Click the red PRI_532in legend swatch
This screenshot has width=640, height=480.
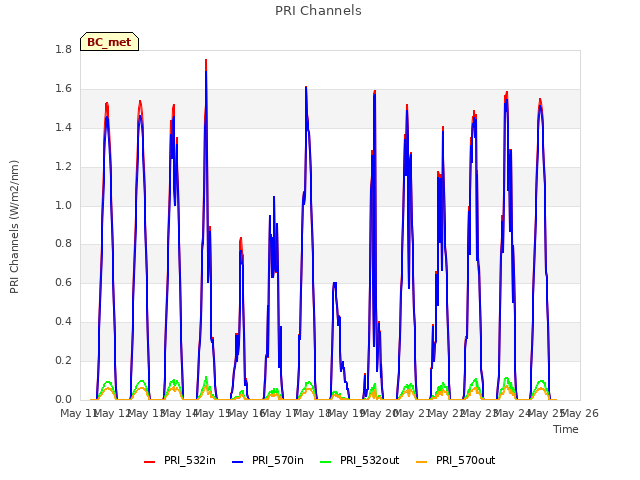(x=149, y=462)
